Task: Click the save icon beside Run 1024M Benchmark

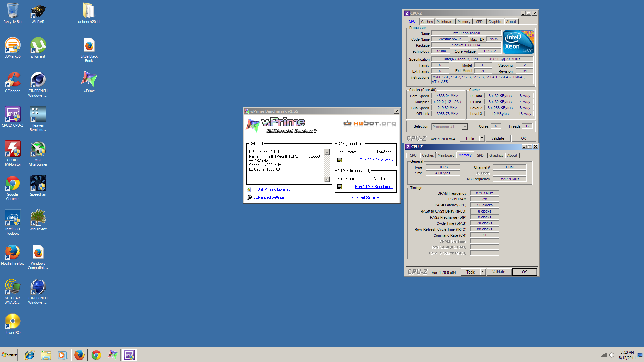Action: coord(340,187)
